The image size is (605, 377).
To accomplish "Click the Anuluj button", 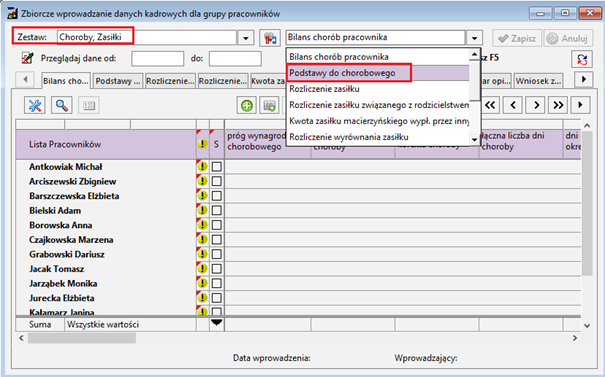I will pyautogui.click(x=568, y=38).
